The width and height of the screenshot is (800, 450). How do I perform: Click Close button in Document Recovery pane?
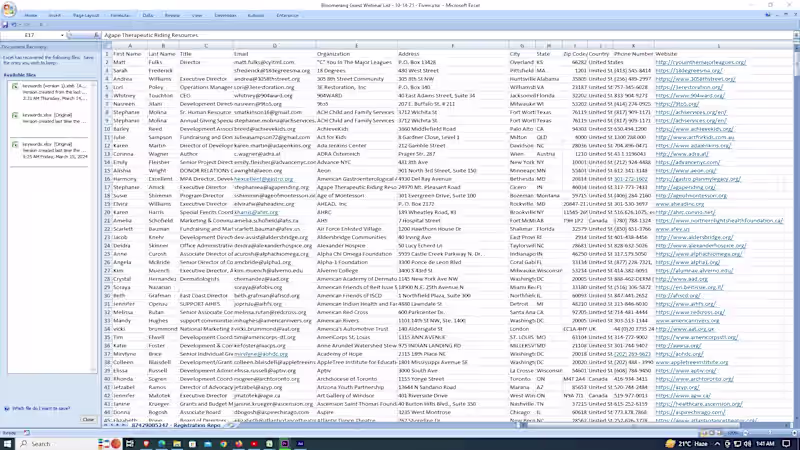[88, 419]
